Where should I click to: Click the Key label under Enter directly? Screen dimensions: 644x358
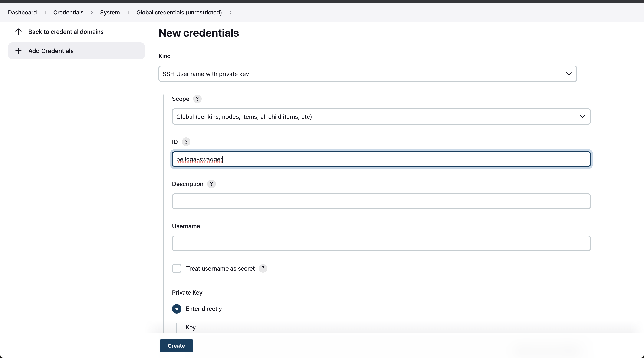click(x=191, y=328)
